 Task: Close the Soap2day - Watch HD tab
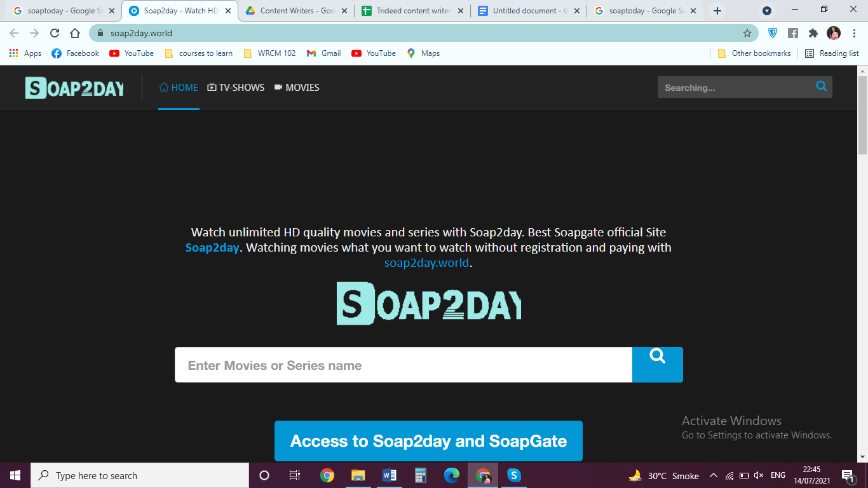coord(228,11)
